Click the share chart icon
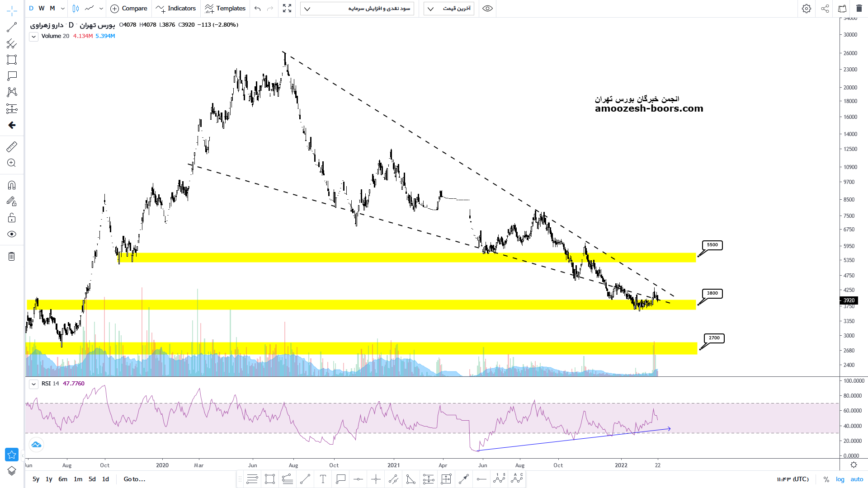 click(x=825, y=9)
